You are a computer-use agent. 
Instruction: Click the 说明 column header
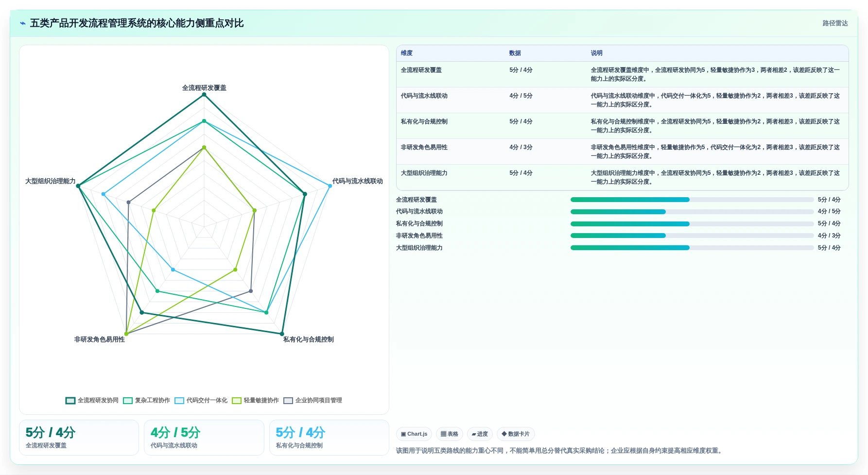(x=597, y=53)
